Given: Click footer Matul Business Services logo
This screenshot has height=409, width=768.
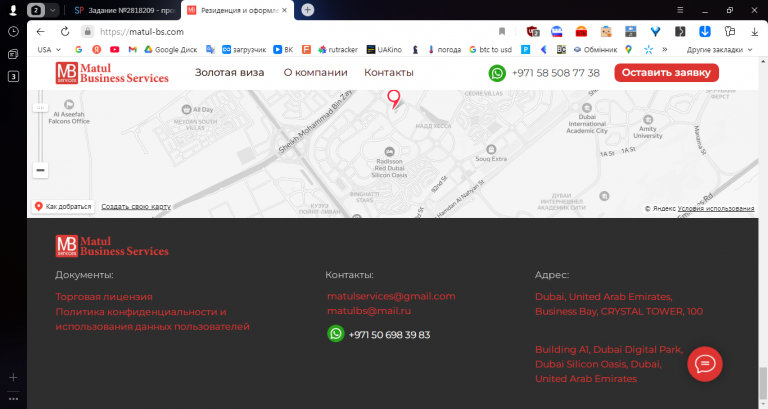Looking at the screenshot, I should tap(112, 246).
